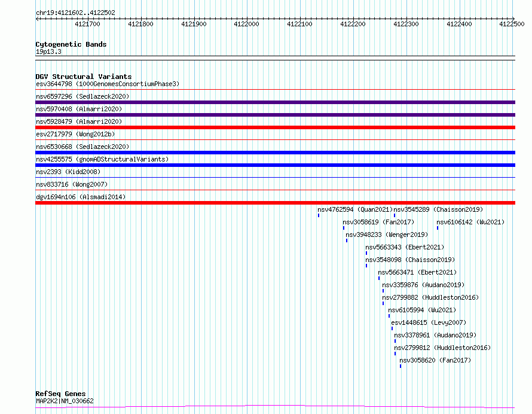Select nsv3378961 (Audano2019) variant label
The height and width of the screenshot is (414, 532).
coord(435,335)
